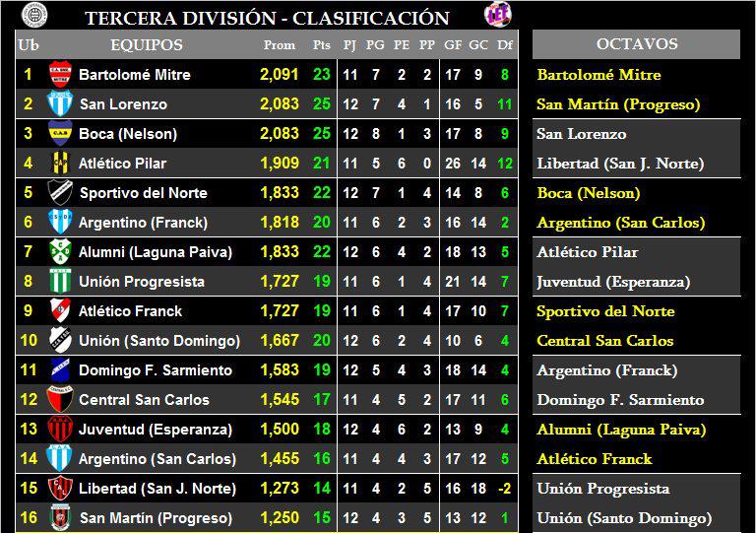This screenshot has height=533, width=756.
Task: Click the EQUIPOS column header
Action: (x=147, y=45)
